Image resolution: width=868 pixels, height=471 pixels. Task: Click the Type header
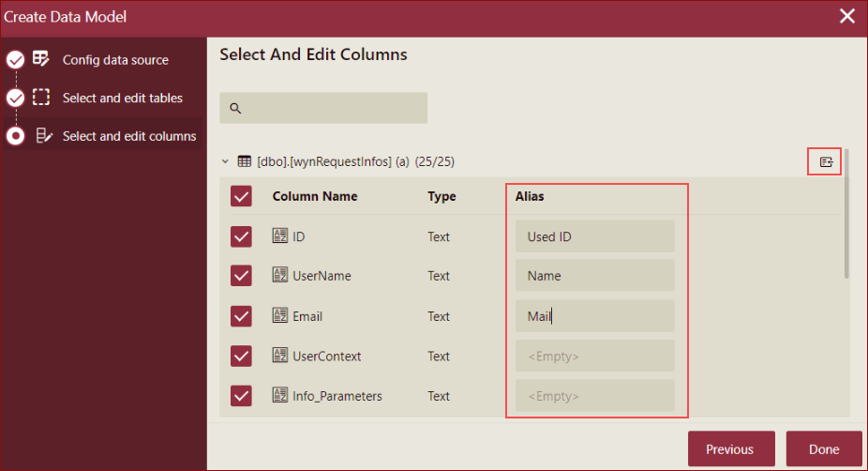(441, 196)
